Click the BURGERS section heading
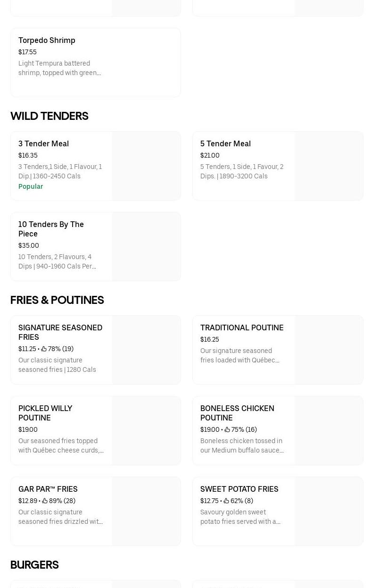 34,565
